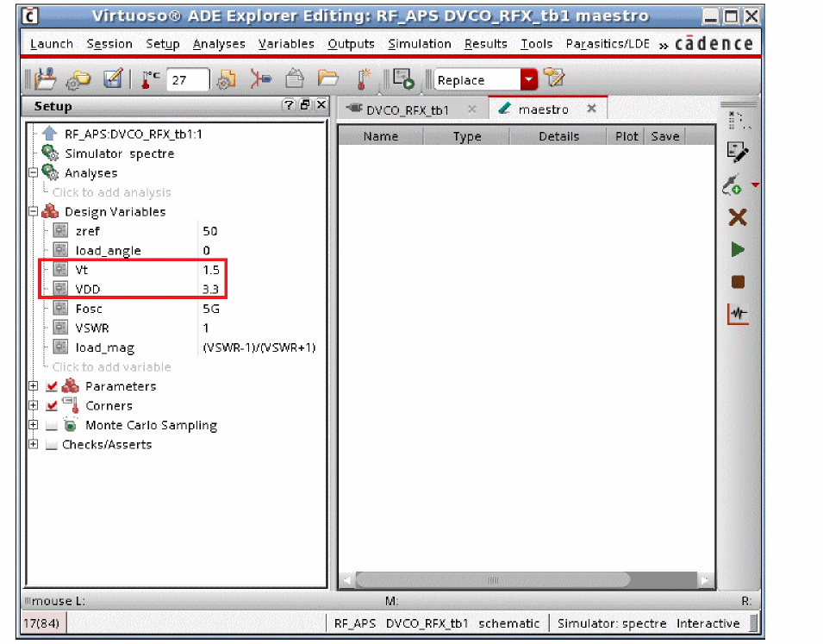Toggle the Checks/Asserts checkbox
The width and height of the screenshot is (823, 644).
[52, 444]
